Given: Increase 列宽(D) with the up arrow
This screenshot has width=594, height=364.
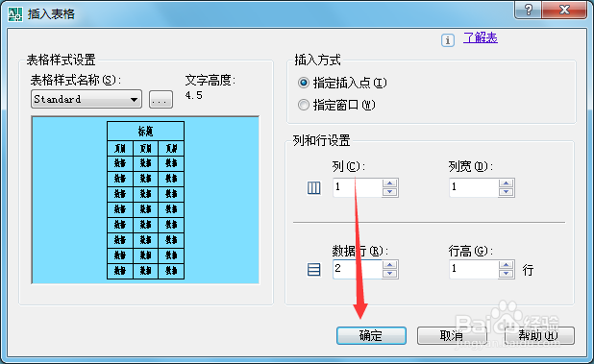Looking at the screenshot, I should [x=507, y=183].
